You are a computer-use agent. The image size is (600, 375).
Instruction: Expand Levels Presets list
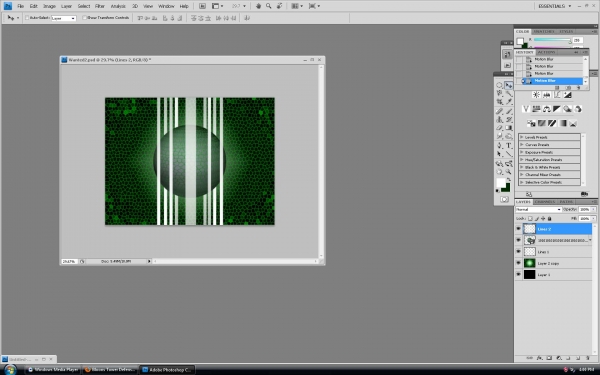coord(522,137)
